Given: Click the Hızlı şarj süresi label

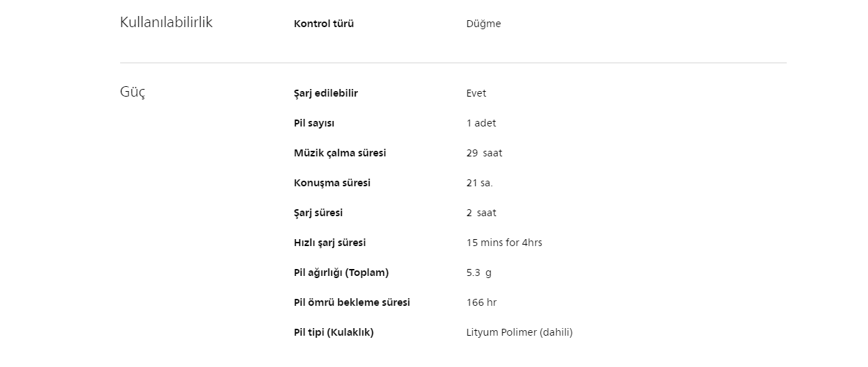Looking at the screenshot, I should coord(329,243).
